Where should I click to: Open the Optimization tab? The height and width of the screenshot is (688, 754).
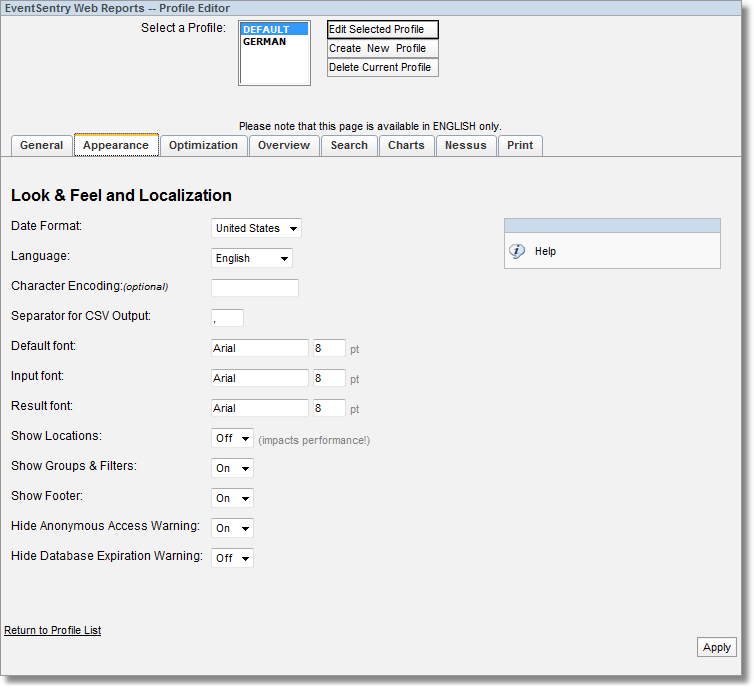203,146
